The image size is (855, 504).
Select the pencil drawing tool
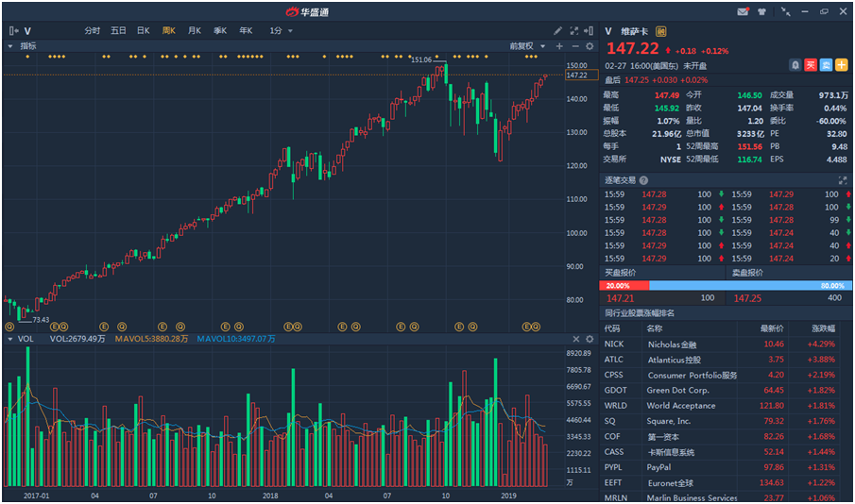pyautogui.click(x=558, y=30)
